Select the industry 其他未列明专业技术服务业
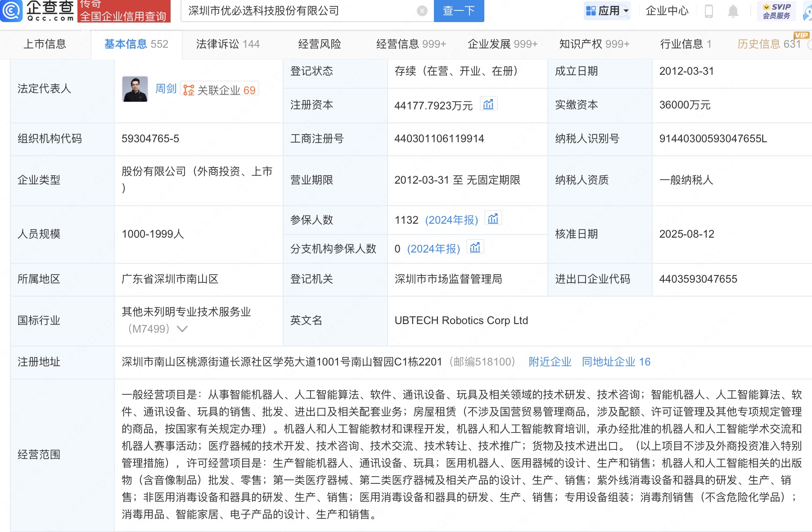 click(186, 312)
